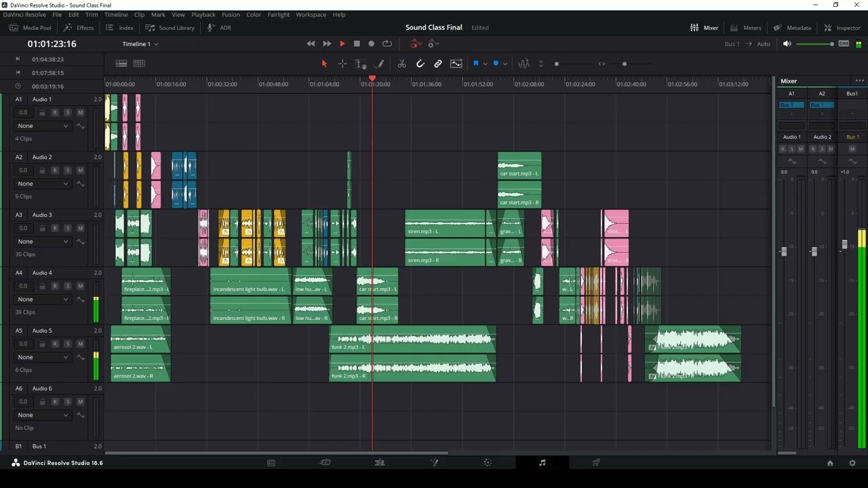This screenshot has height=488, width=868.
Task: Add a blue marker at playhead
Action: 496,64
